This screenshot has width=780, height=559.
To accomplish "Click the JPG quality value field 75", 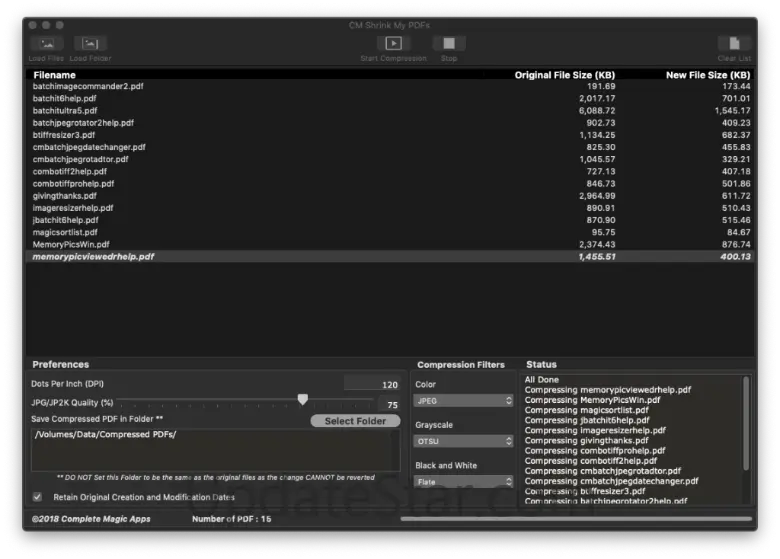I will [x=389, y=405].
